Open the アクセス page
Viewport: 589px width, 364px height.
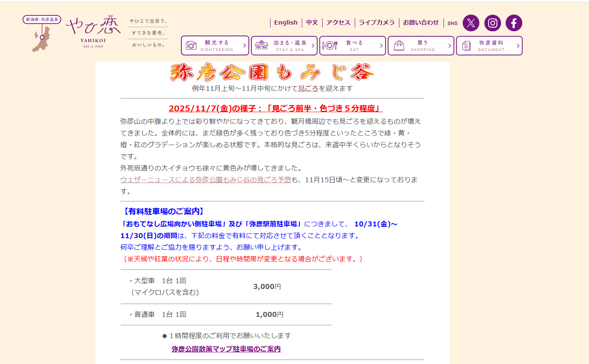point(338,23)
